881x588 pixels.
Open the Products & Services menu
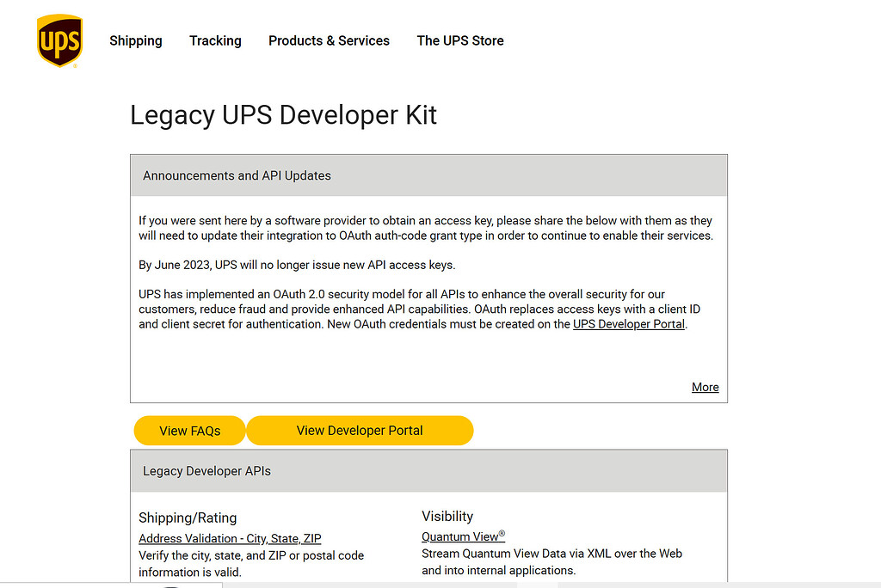click(329, 40)
